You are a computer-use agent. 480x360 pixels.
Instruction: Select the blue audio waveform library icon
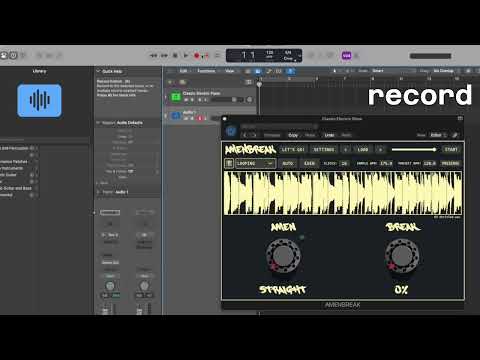coord(39,100)
